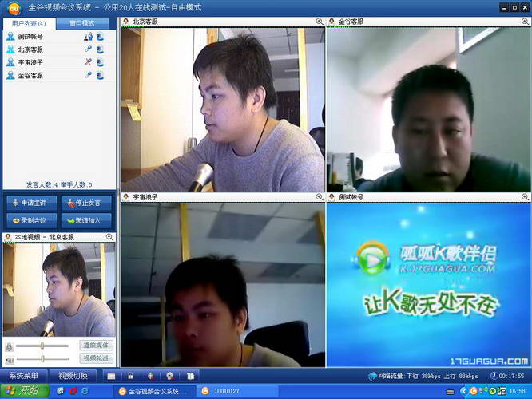Click the webcam icon for 宇宙浪子
This screenshot has height=399, width=532.
click(100, 62)
